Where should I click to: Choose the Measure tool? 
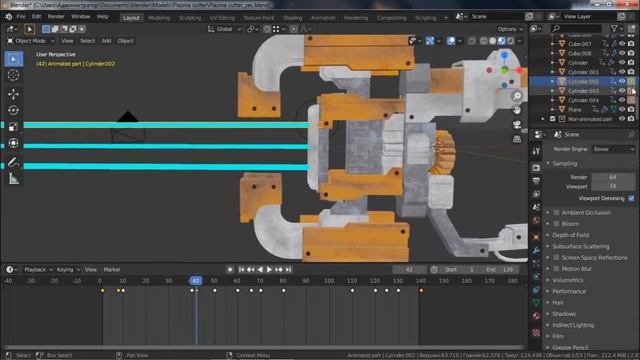tap(13, 178)
